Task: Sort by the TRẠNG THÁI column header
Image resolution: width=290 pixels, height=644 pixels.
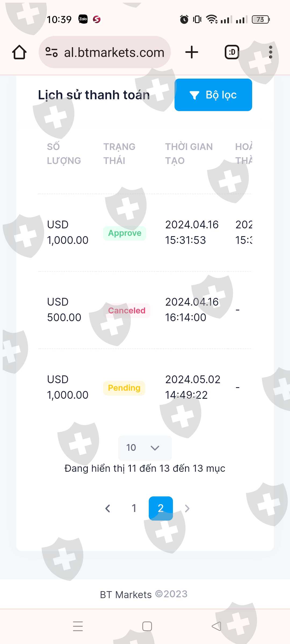Action: pyautogui.click(x=119, y=153)
